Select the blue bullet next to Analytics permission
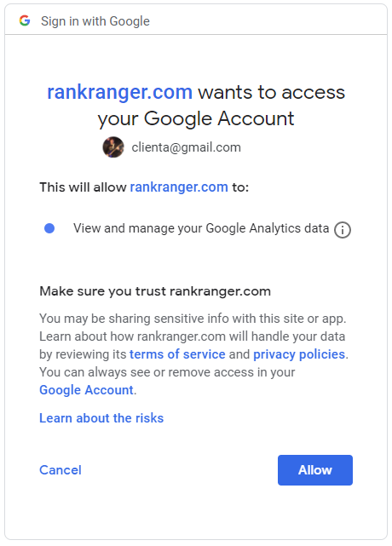The image size is (392, 546). tap(49, 228)
